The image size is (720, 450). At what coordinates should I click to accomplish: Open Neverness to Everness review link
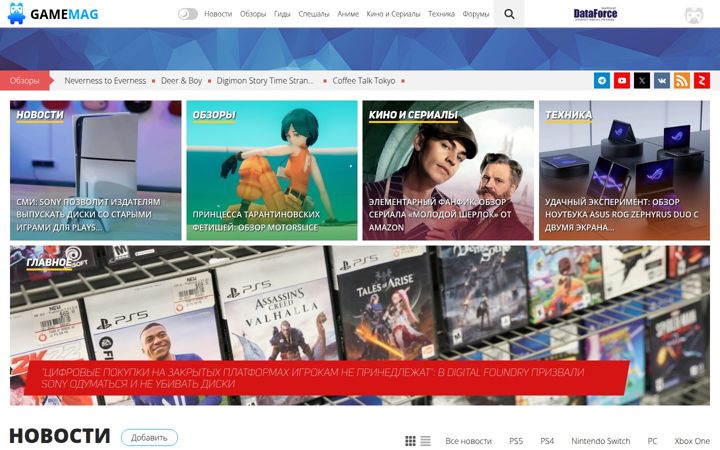pyautogui.click(x=105, y=81)
